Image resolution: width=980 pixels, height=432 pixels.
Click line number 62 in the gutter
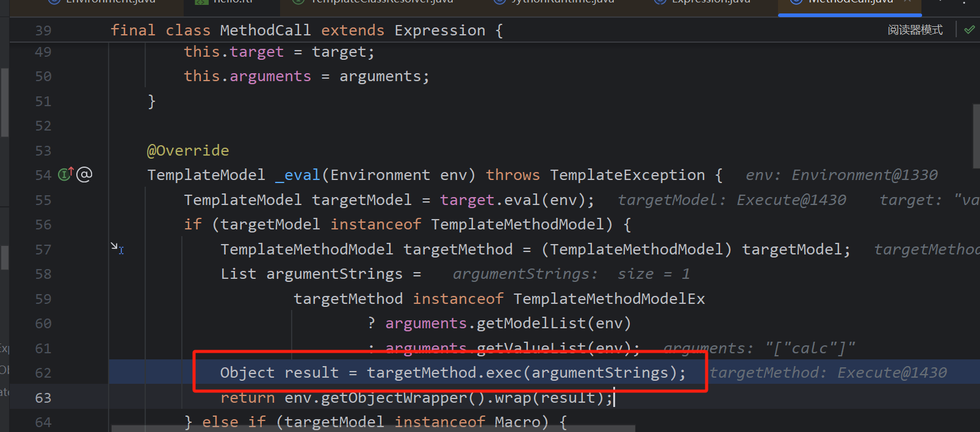[43, 373]
